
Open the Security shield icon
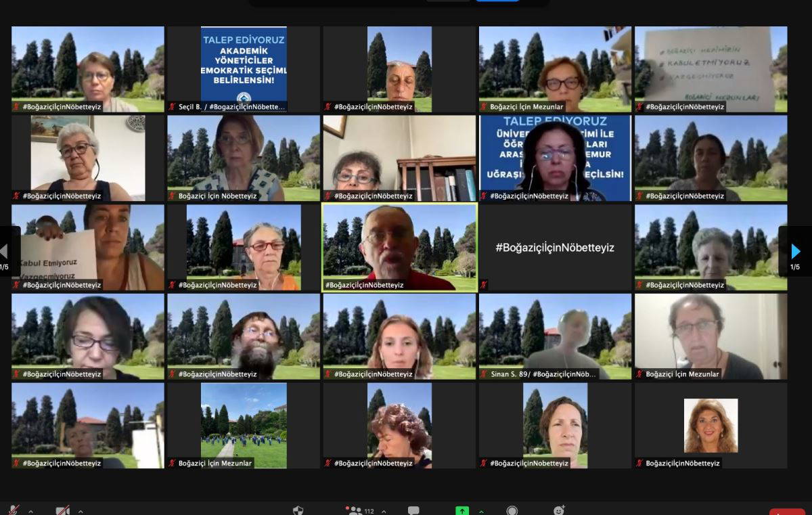pyautogui.click(x=298, y=510)
